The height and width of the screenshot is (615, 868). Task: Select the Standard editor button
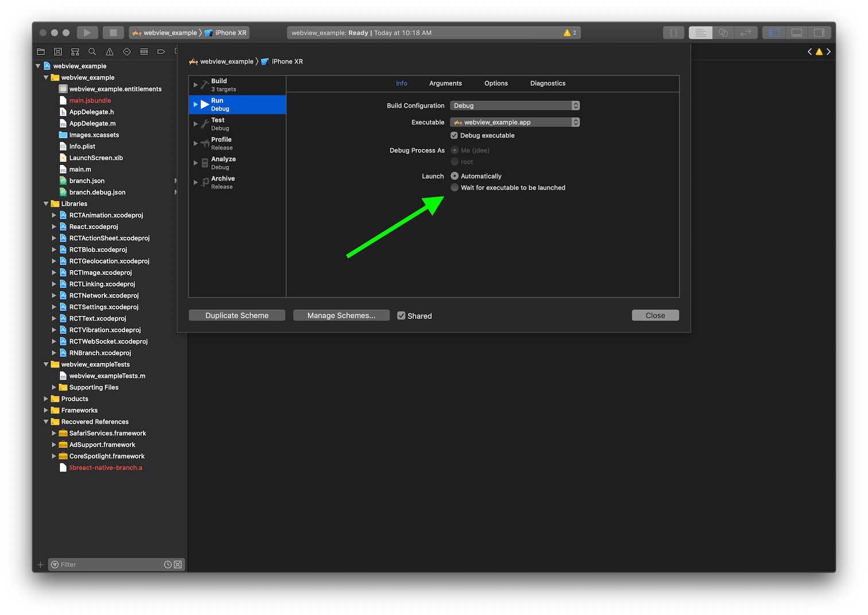(x=700, y=33)
